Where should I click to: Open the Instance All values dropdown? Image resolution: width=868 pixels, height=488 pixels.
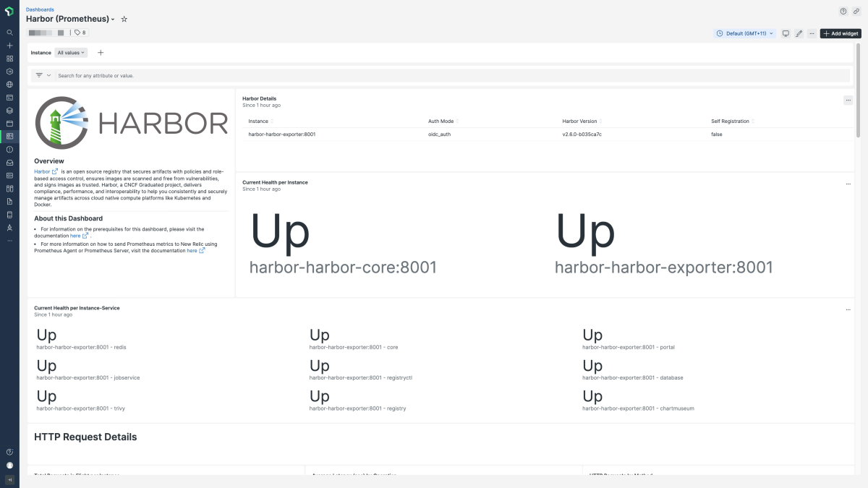[x=71, y=53]
